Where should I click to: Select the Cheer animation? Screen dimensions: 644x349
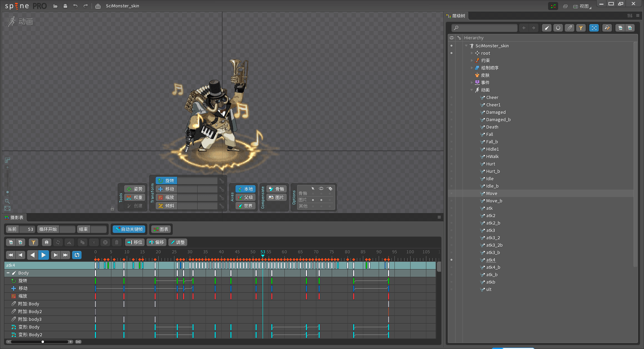[x=492, y=97]
